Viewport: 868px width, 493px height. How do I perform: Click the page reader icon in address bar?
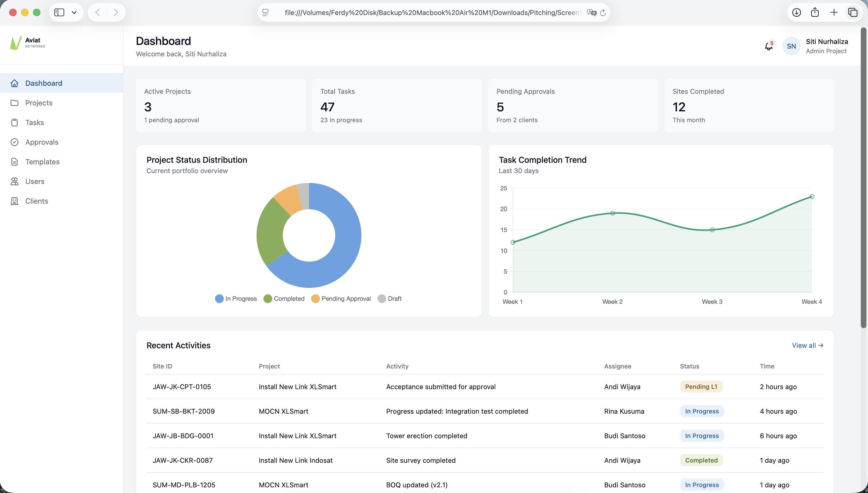click(265, 12)
